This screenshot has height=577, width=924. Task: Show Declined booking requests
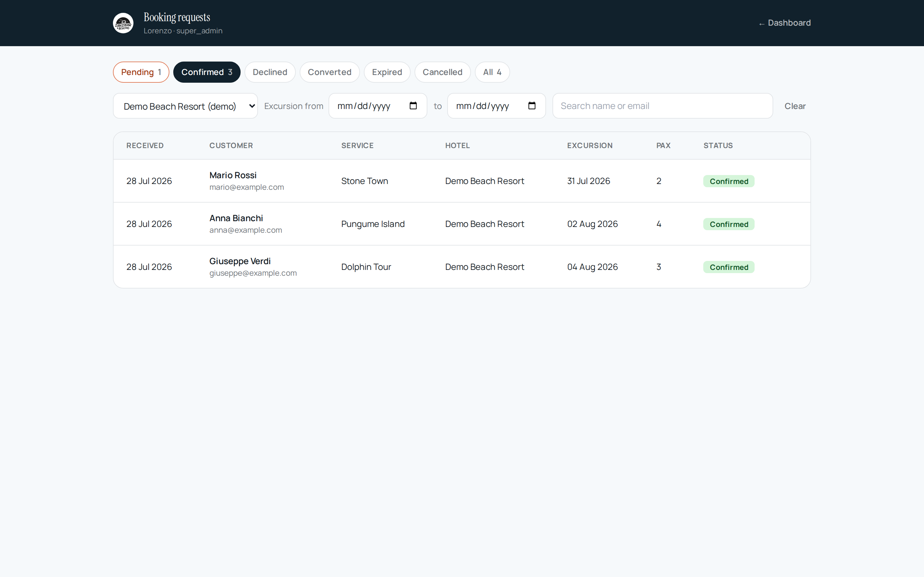click(270, 72)
